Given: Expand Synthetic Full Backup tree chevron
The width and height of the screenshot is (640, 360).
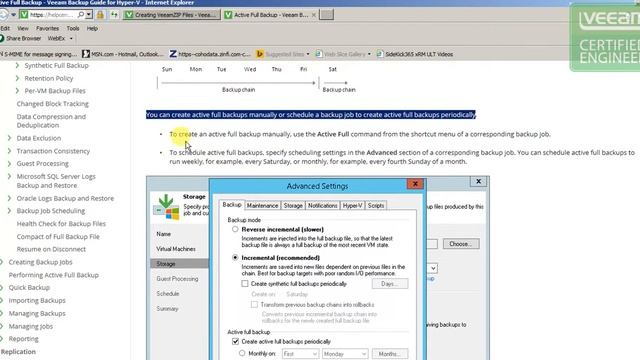Looking at the screenshot, I should point(17,65).
